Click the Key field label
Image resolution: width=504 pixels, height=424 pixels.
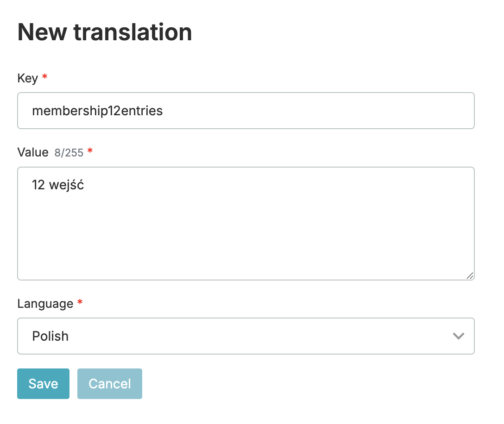coord(27,78)
